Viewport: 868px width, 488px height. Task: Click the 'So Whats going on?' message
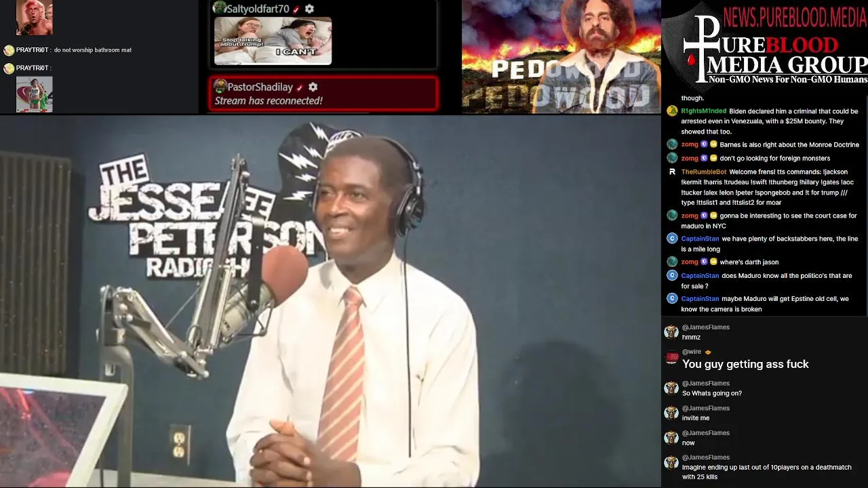point(712,393)
